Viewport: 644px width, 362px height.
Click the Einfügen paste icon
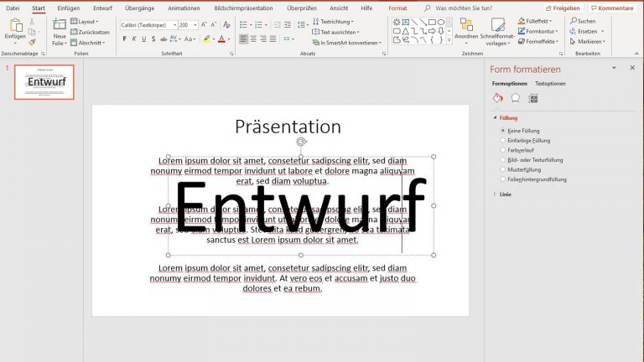point(16,25)
